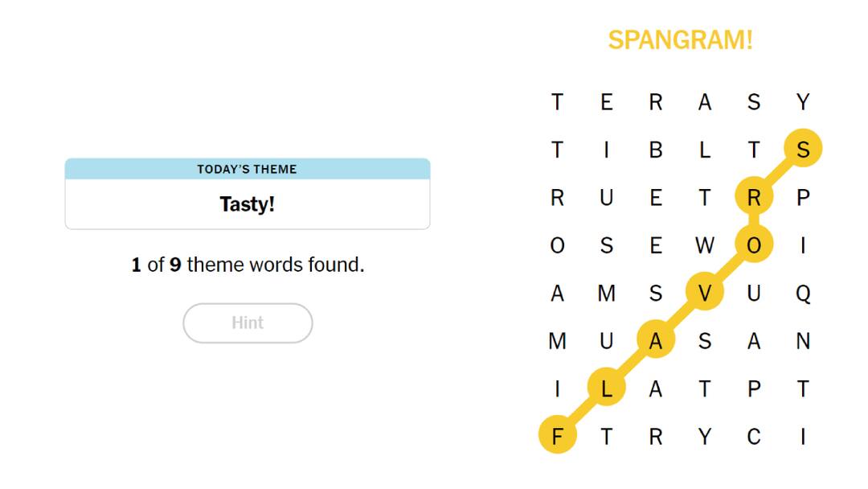Select the highlighted letter L of the spangram

coord(607,388)
